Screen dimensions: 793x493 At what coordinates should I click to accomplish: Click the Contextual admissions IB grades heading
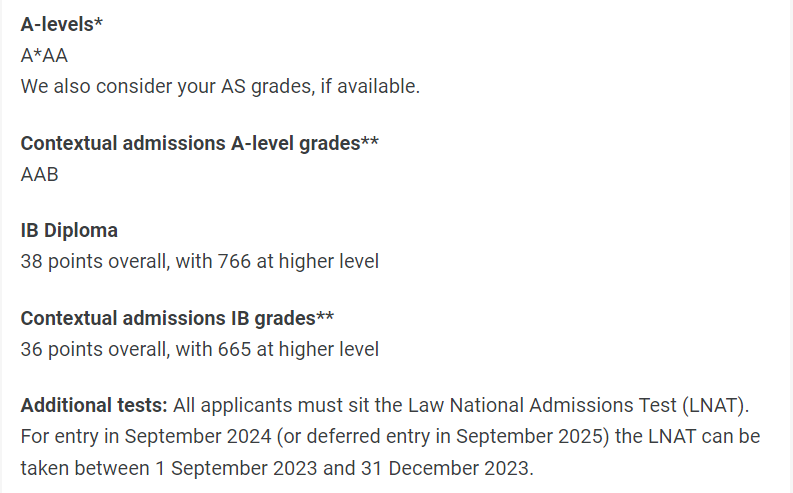coord(177,319)
